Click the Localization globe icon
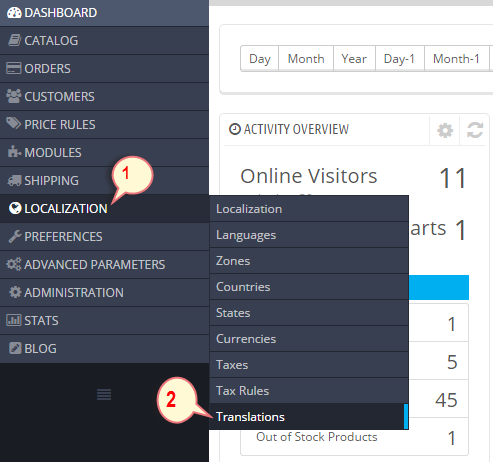 (15, 208)
